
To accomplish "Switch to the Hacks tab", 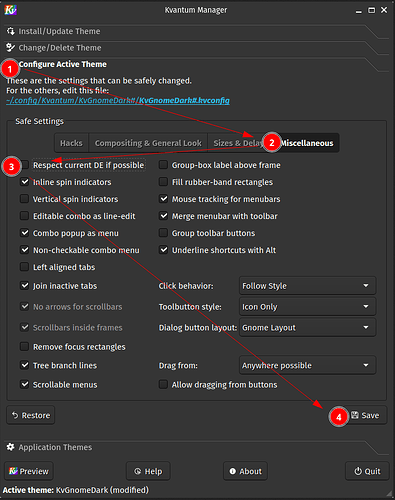I will [71, 143].
